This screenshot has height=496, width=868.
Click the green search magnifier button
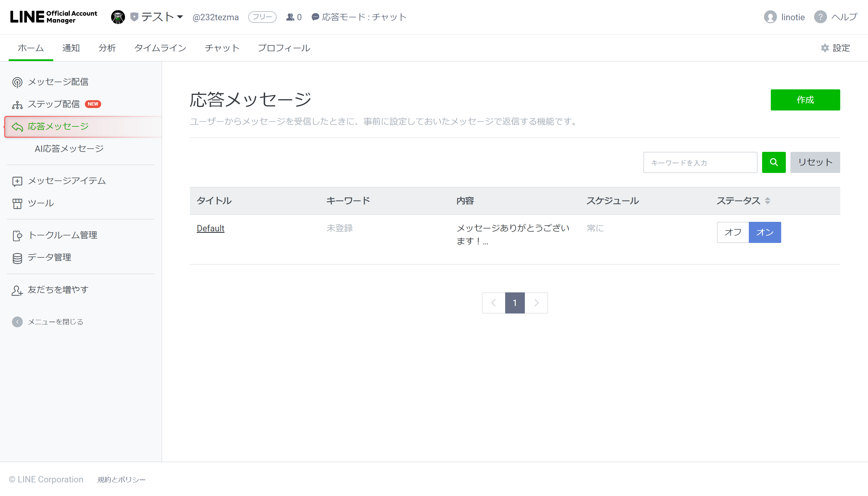[x=773, y=163]
